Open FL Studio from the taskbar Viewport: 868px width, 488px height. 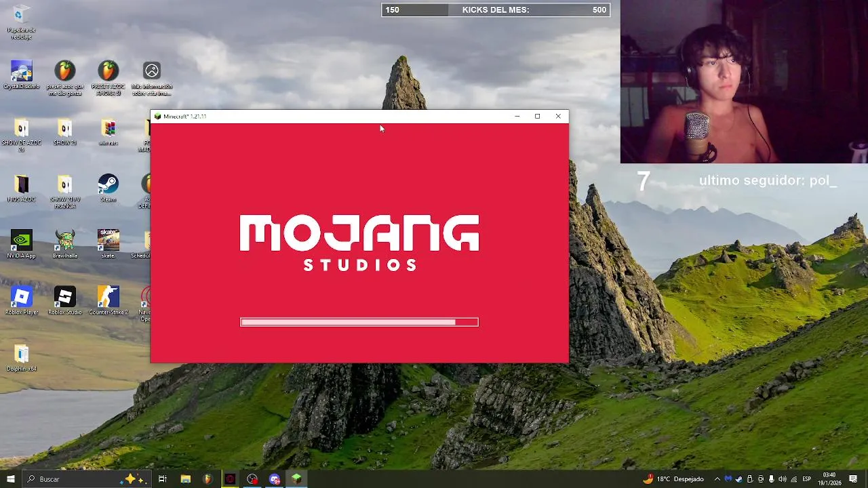pyautogui.click(x=208, y=479)
